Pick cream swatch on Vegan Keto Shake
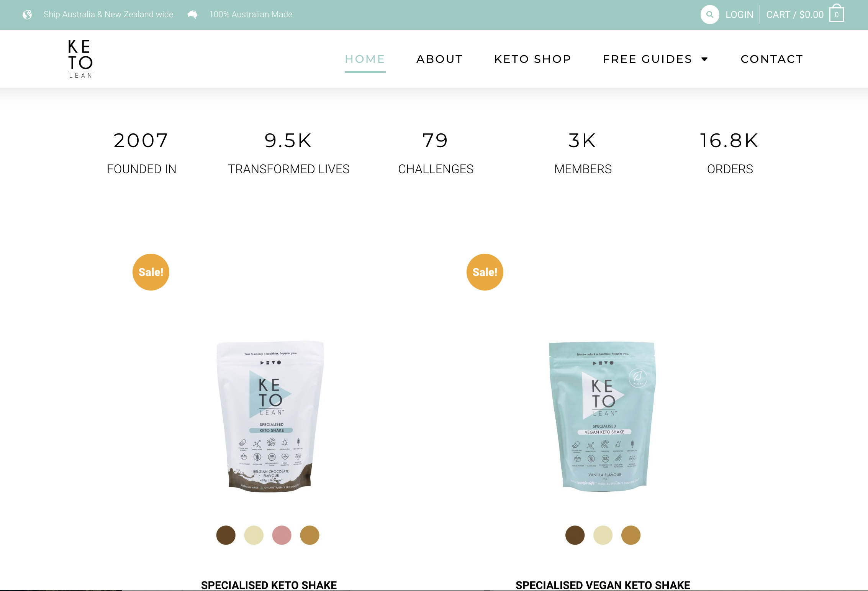The height and width of the screenshot is (591, 868). pos(603,535)
